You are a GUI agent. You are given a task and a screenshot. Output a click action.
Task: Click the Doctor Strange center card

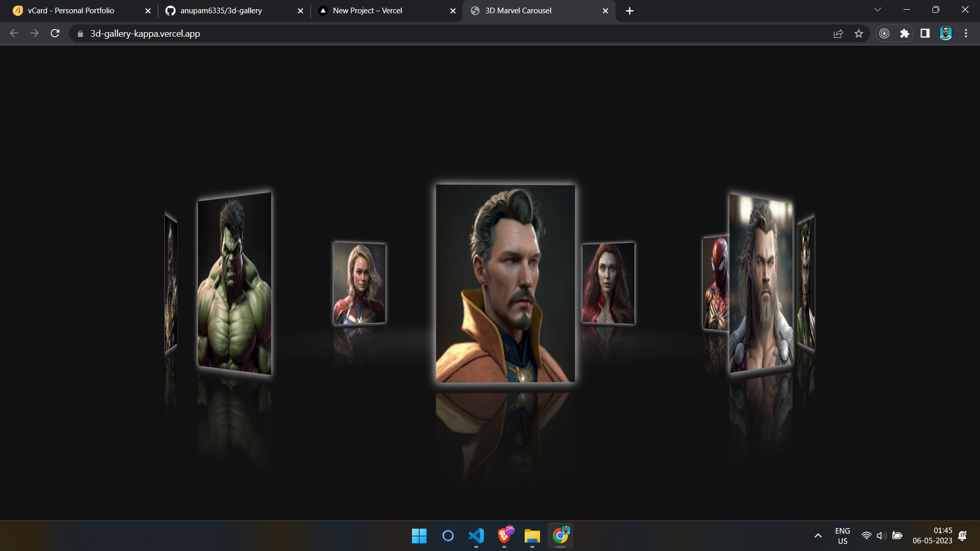coord(505,284)
